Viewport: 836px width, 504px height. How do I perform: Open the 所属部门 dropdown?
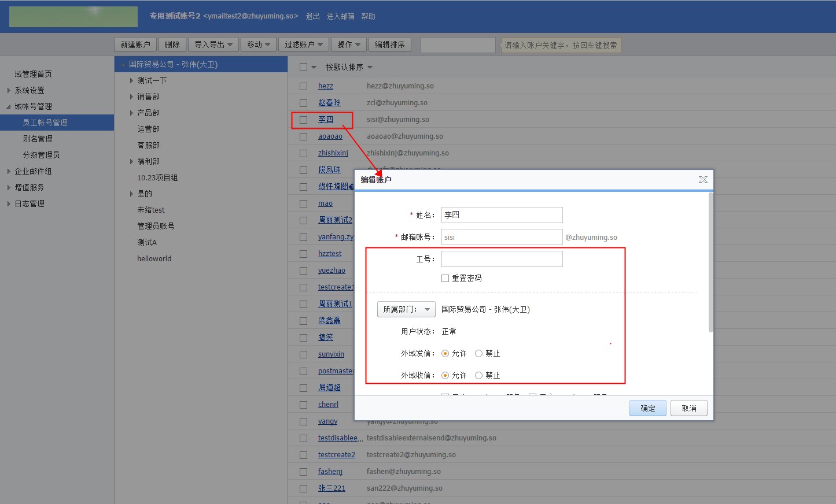[x=406, y=310]
